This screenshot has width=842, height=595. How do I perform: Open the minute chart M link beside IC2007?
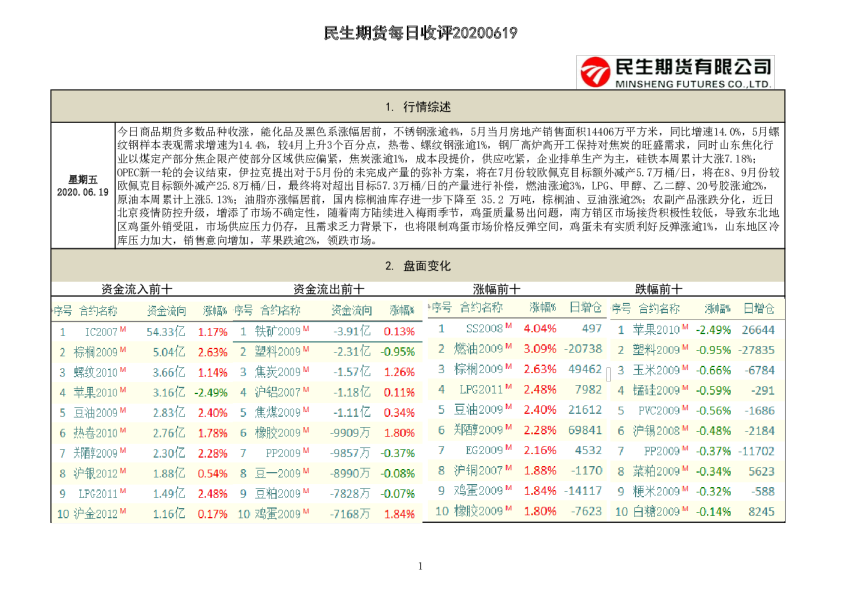(122, 329)
